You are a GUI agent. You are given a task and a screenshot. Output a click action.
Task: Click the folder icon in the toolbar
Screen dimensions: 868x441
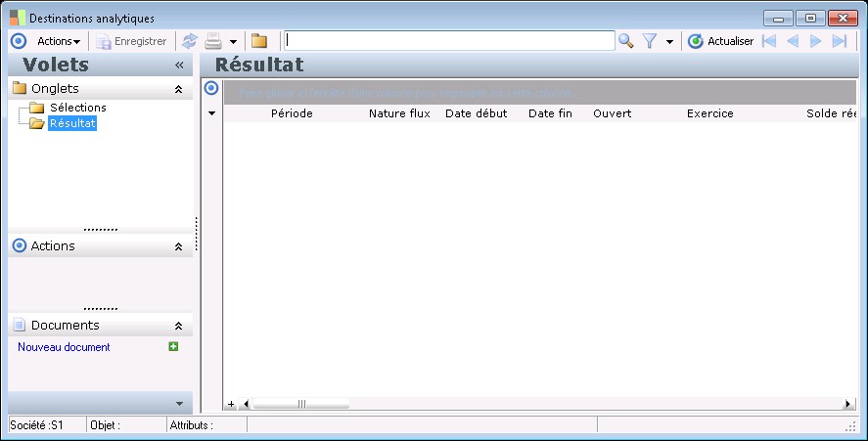click(259, 41)
